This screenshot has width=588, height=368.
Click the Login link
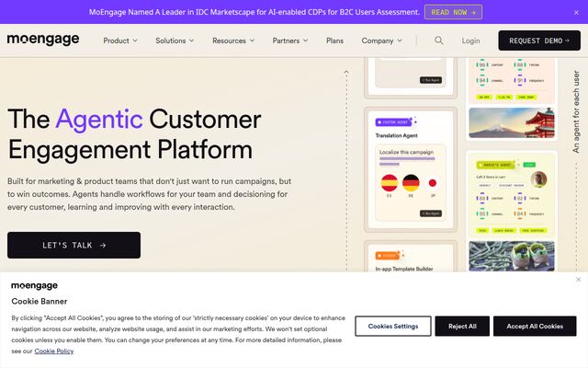pos(470,40)
